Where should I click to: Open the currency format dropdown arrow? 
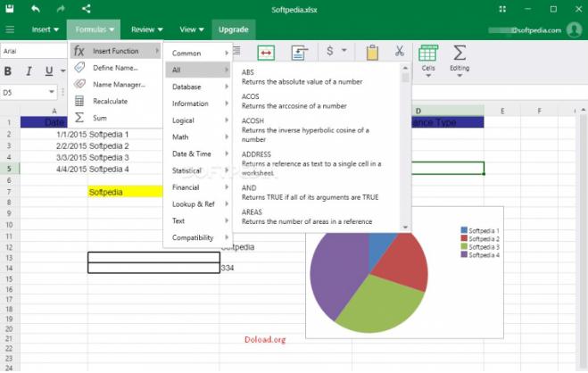click(x=344, y=50)
